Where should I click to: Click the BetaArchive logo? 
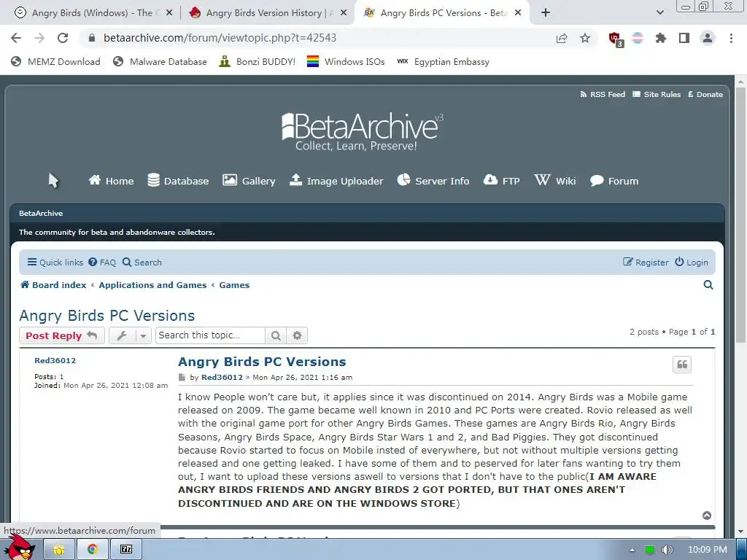point(362,132)
